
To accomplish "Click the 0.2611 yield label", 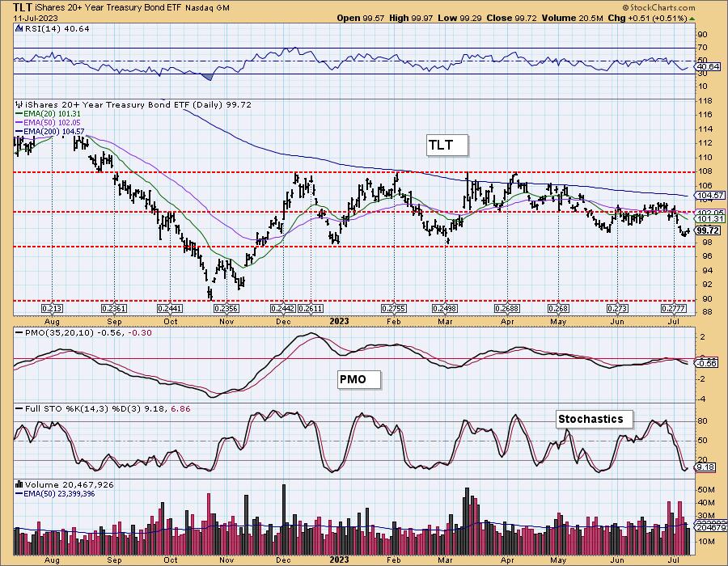I will pyautogui.click(x=310, y=309).
